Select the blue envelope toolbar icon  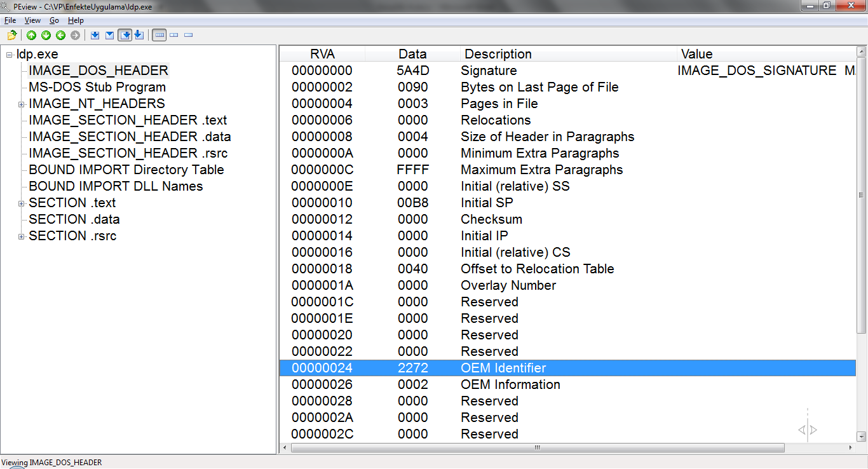tap(110, 35)
